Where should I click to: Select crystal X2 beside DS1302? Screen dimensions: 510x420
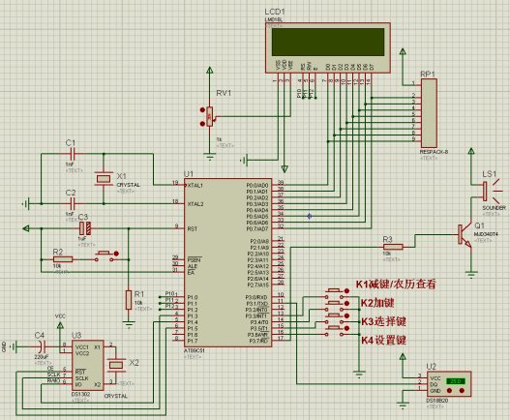[x=116, y=365]
